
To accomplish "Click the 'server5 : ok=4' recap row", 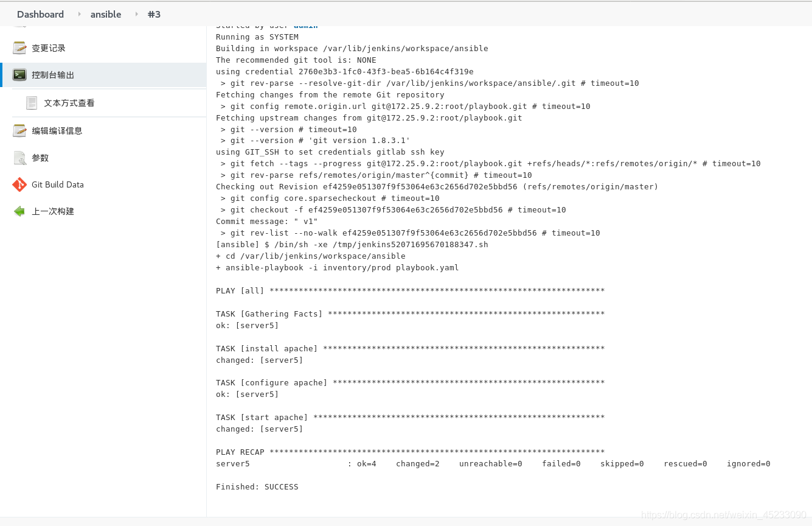I will (x=493, y=464).
